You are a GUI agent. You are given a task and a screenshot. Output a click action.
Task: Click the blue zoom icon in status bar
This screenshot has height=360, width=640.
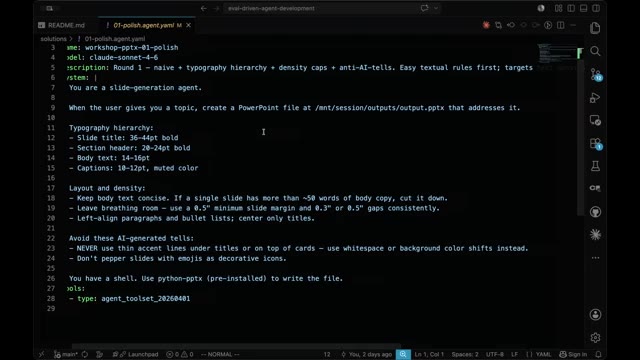403,354
